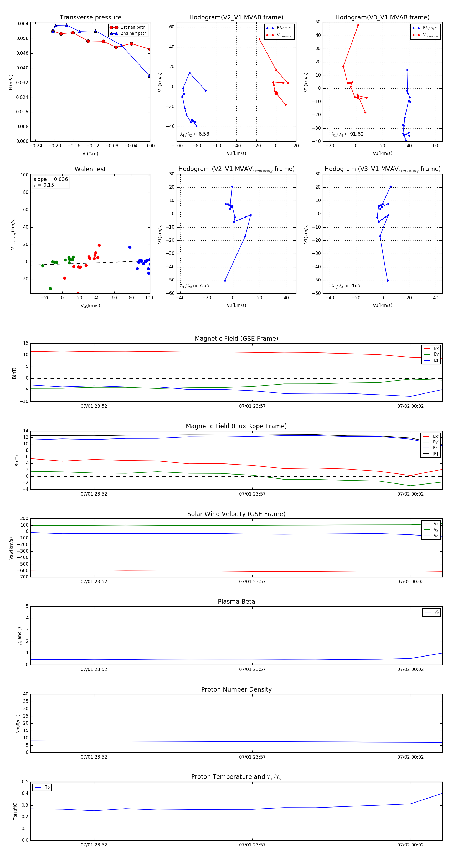Click the "Plasma Beta" plot title
The height and width of the screenshot is (868, 473).
[236, 602]
